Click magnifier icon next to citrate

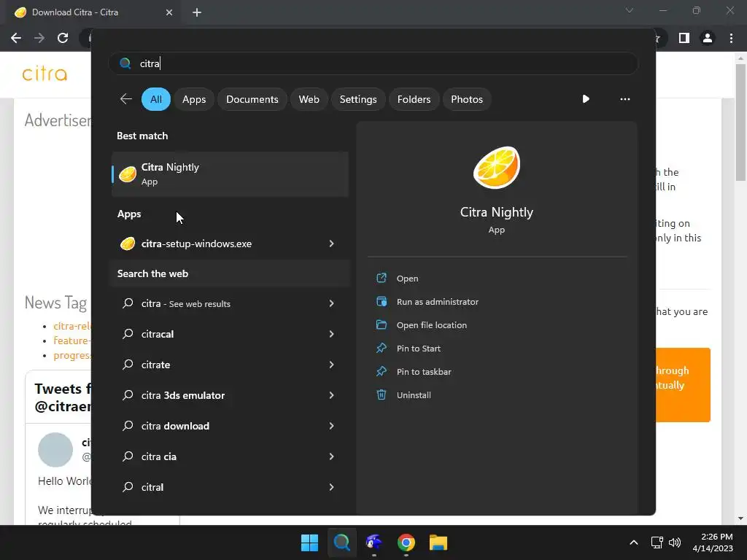(128, 365)
